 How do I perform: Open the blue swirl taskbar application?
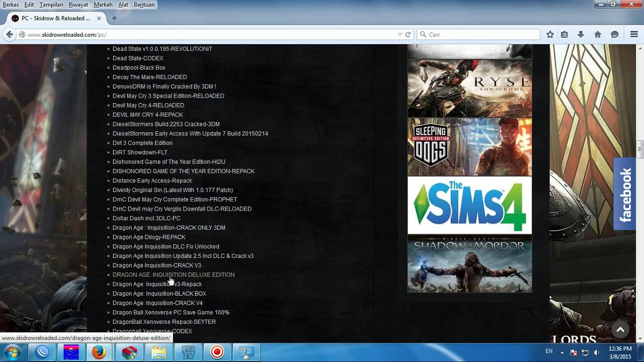42,352
